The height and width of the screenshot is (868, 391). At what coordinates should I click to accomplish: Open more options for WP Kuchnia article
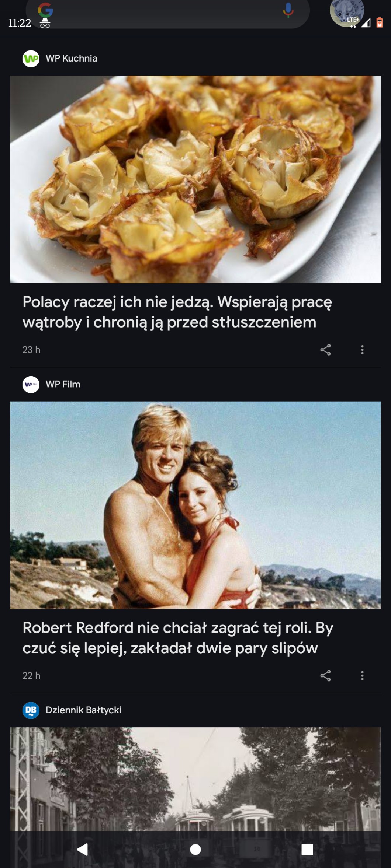(362, 350)
